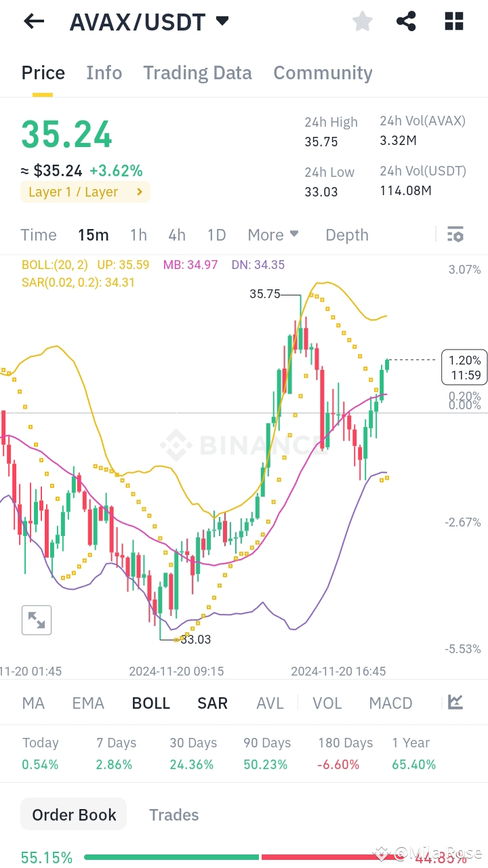The height and width of the screenshot is (868, 488).
Task: Open chart settings icon beside Depth
Action: (x=455, y=234)
